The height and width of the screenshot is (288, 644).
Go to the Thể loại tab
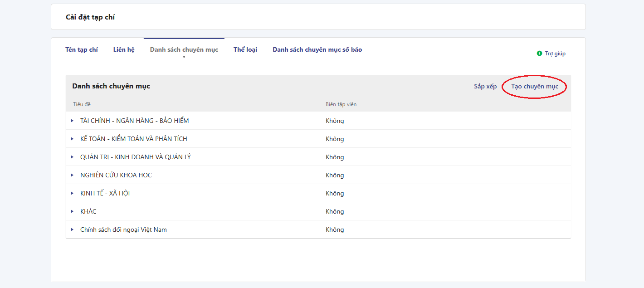(245, 49)
